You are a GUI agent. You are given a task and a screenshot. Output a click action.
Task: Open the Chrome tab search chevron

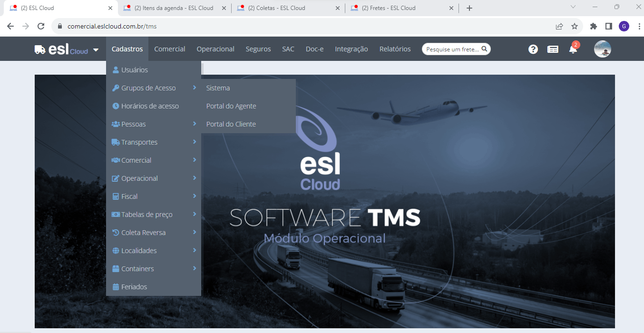pyautogui.click(x=573, y=7)
